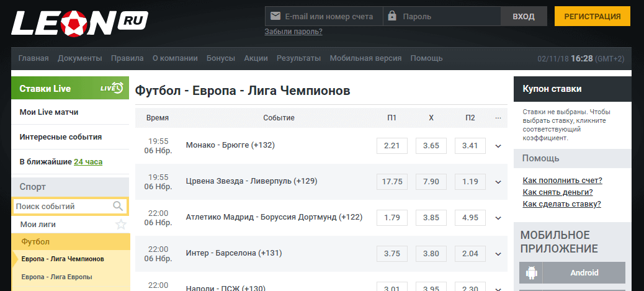Click the Интер - Барселона (+131) event name

(x=234, y=254)
